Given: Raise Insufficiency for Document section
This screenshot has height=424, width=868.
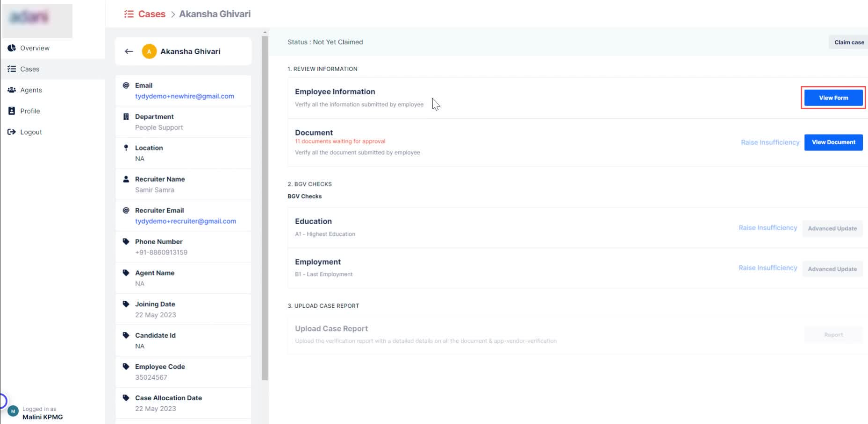Looking at the screenshot, I should click(x=770, y=142).
